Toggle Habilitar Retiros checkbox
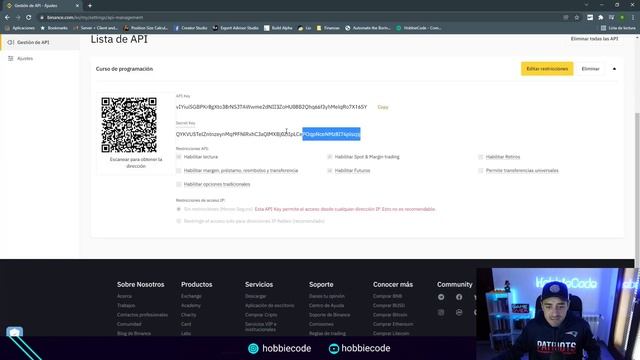The image size is (640, 360). (481, 157)
